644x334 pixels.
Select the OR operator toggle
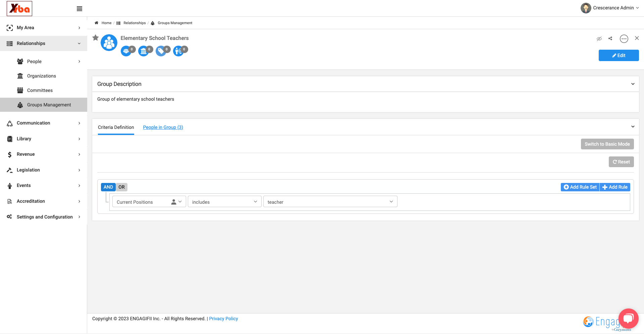[x=121, y=187]
